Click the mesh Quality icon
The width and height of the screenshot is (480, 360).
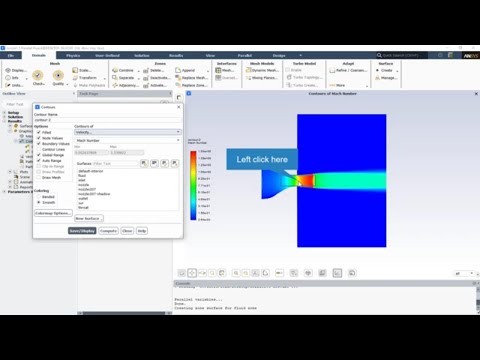pyautogui.click(x=58, y=75)
